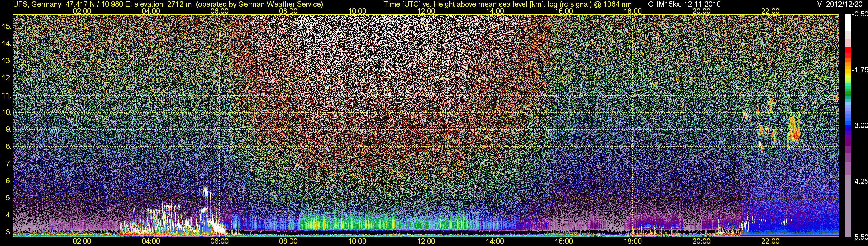This screenshot has height=246, width=868.
Task: Click the '-1.75' color scale value
Action: (x=860, y=70)
